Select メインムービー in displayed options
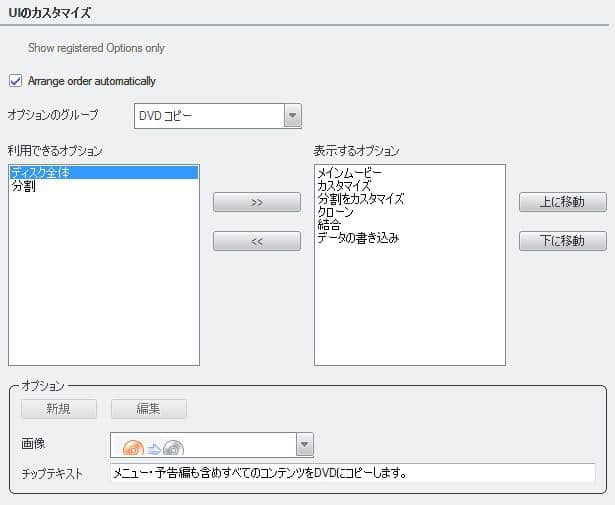Viewport: 615px width, 505px height. tap(349, 173)
